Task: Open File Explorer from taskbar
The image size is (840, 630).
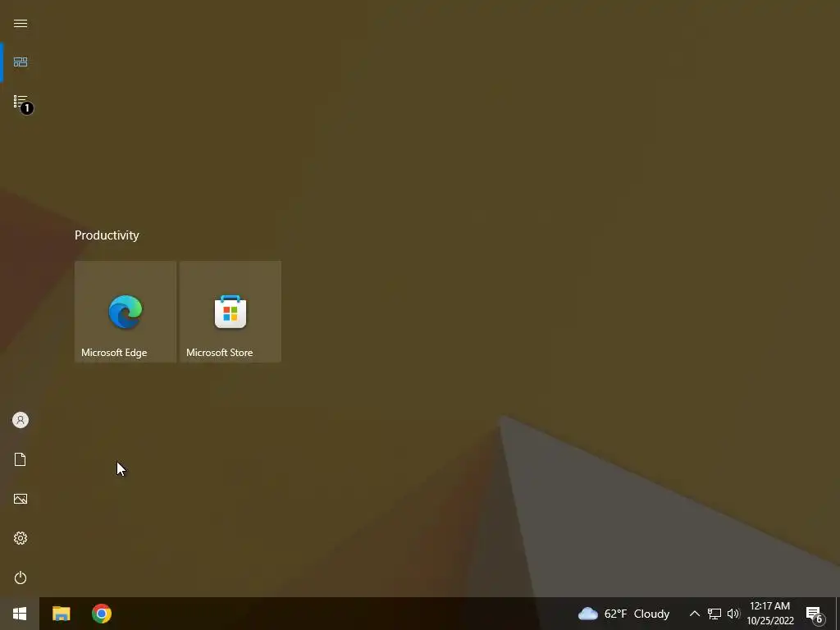Action: [62, 614]
